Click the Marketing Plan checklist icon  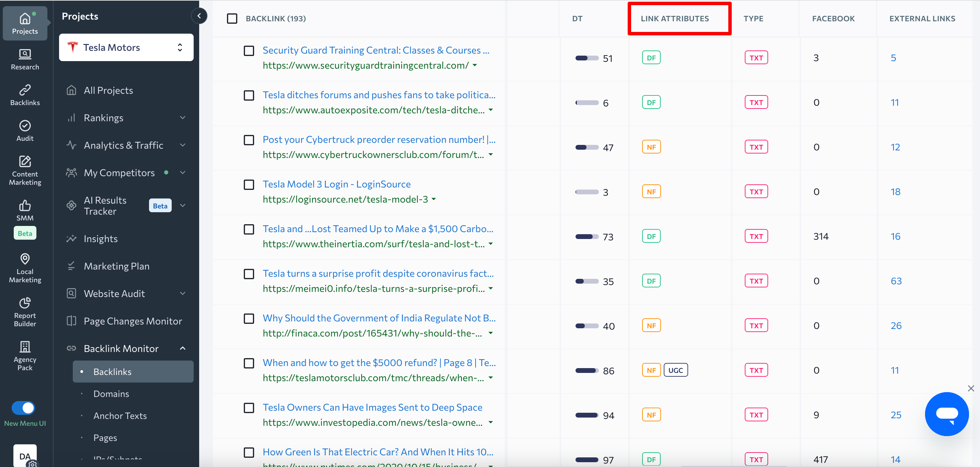(x=71, y=266)
